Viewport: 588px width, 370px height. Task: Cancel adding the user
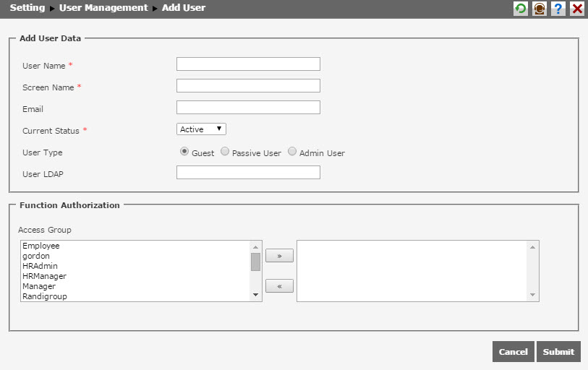(x=513, y=352)
